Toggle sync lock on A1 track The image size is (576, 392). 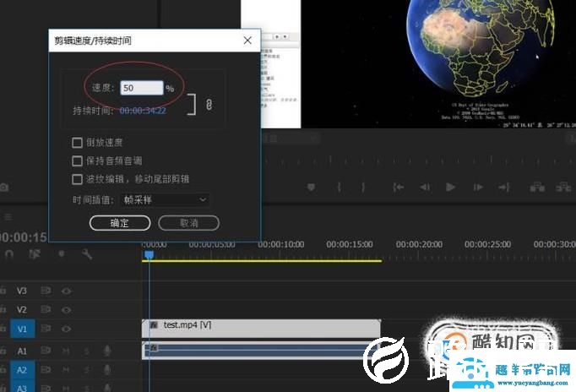(x=46, y=351)
